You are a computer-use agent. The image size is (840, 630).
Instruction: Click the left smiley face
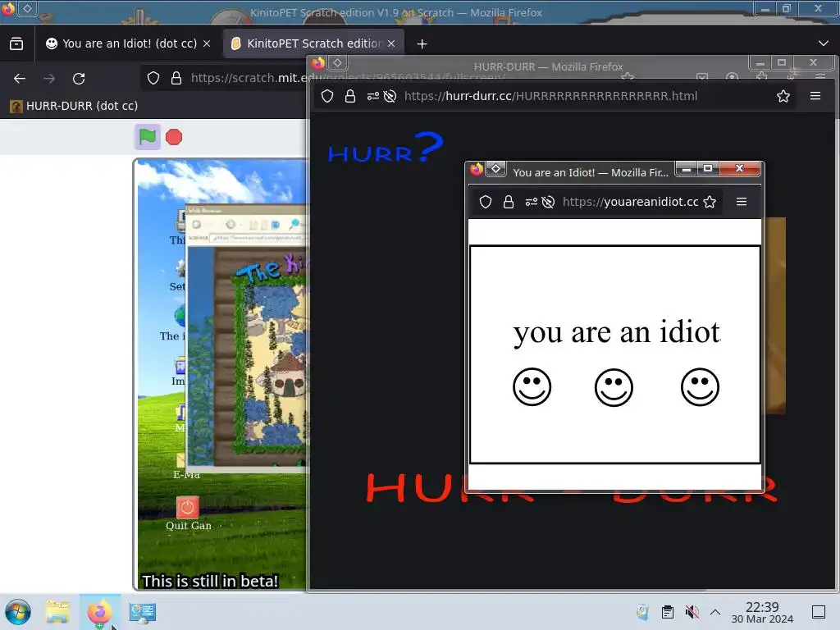pyautogui.click(x=532, y=387)
